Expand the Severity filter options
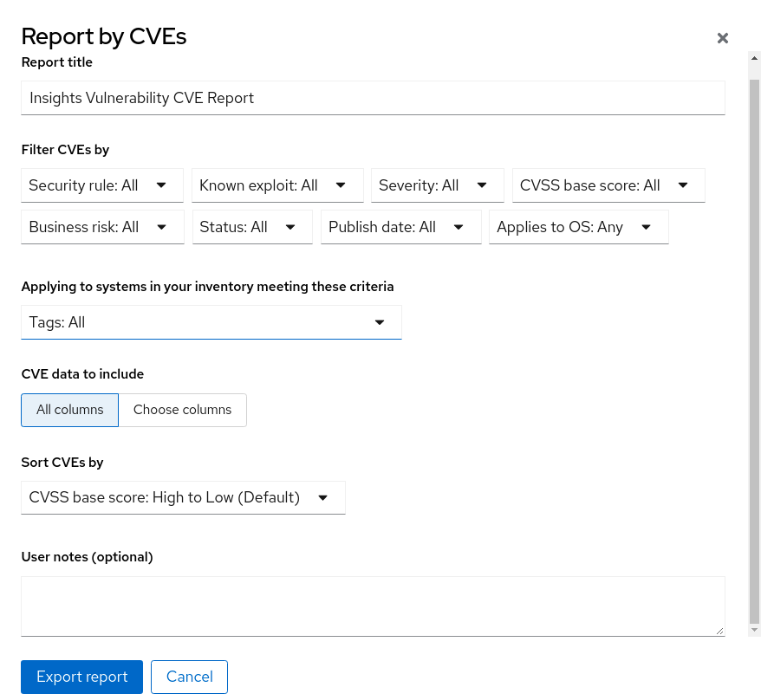761x700 pixels. [437, 185]
